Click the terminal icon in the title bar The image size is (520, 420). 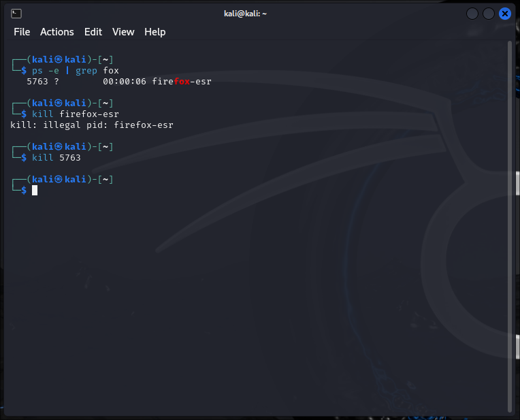pyautogui.click(x=16, y=14)
